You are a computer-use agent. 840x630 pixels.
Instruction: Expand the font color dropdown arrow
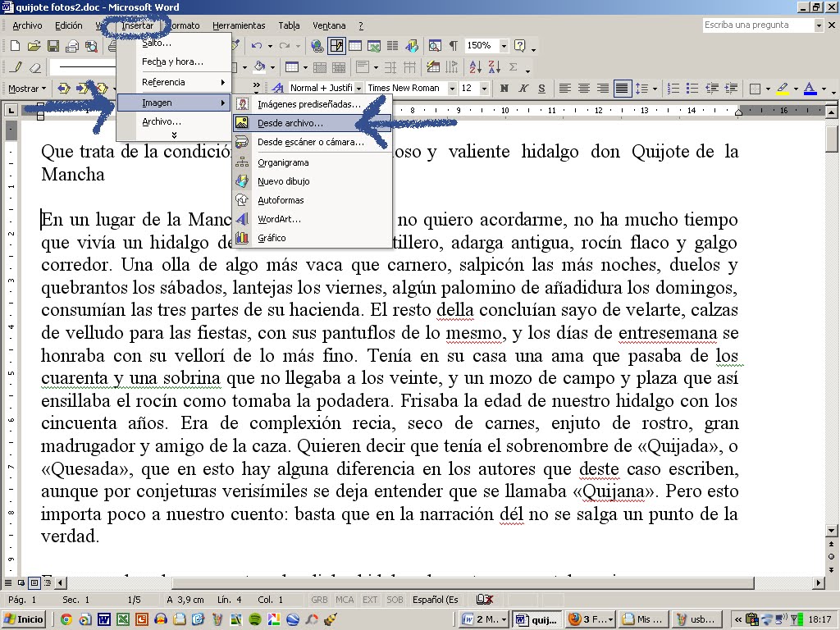point(824,89)
